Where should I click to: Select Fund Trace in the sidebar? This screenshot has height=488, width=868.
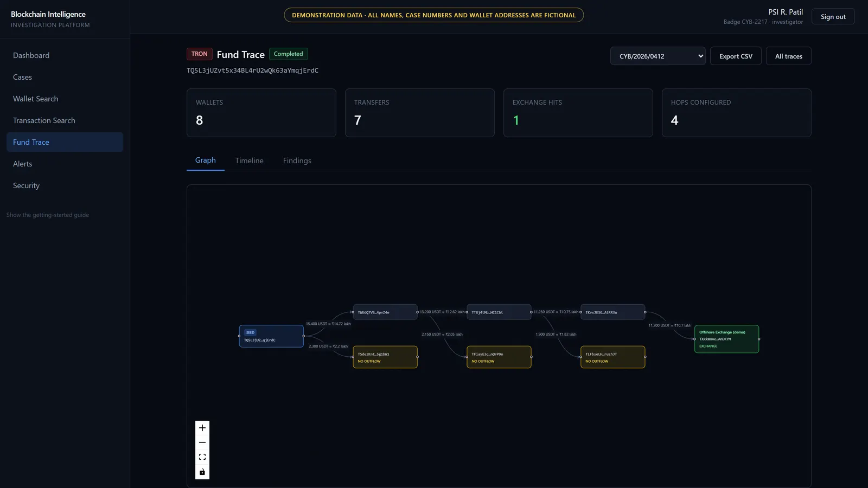coord(65,142)
